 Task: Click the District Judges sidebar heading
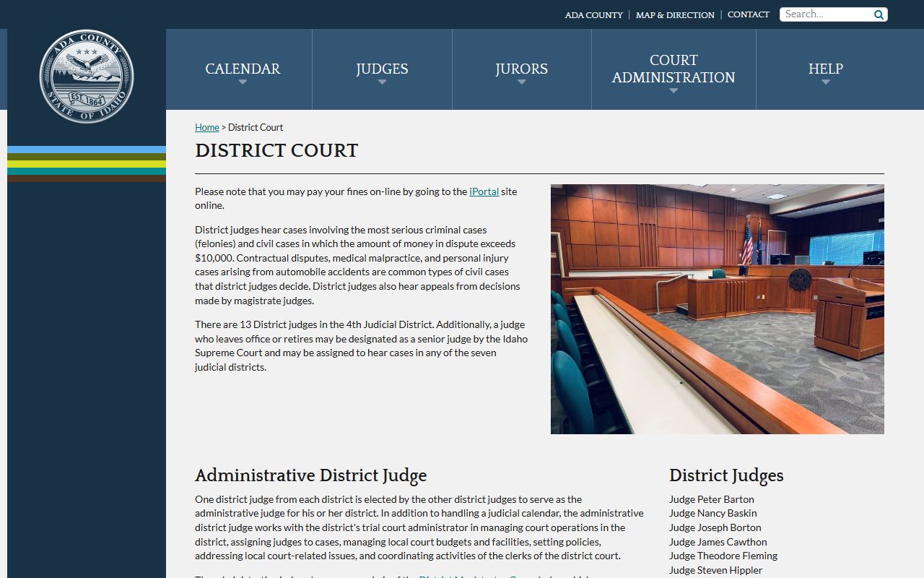pyautogui.click(x=726, y=475)
